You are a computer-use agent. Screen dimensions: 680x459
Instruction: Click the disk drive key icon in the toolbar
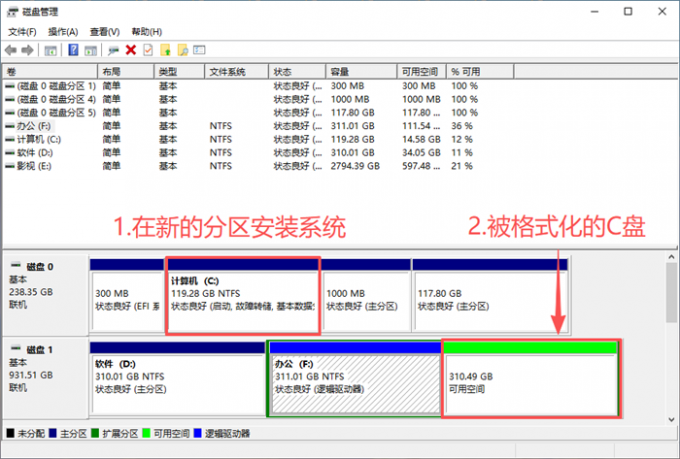(x=113, y=50)
